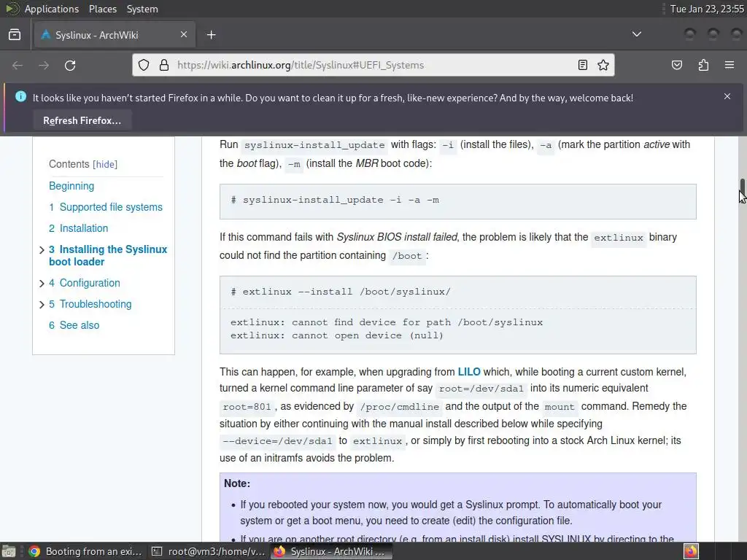
Task: Click the clock showing Tue Jan 23
Action: coord(707,9)
